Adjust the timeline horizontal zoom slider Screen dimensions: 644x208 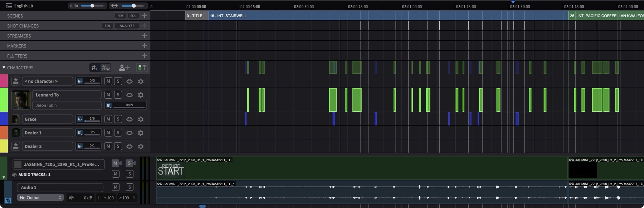click(133, 6)
